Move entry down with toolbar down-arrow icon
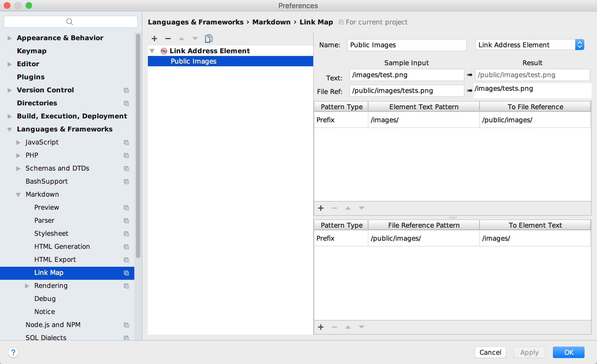The image size is (597, 364). (195, 39)
